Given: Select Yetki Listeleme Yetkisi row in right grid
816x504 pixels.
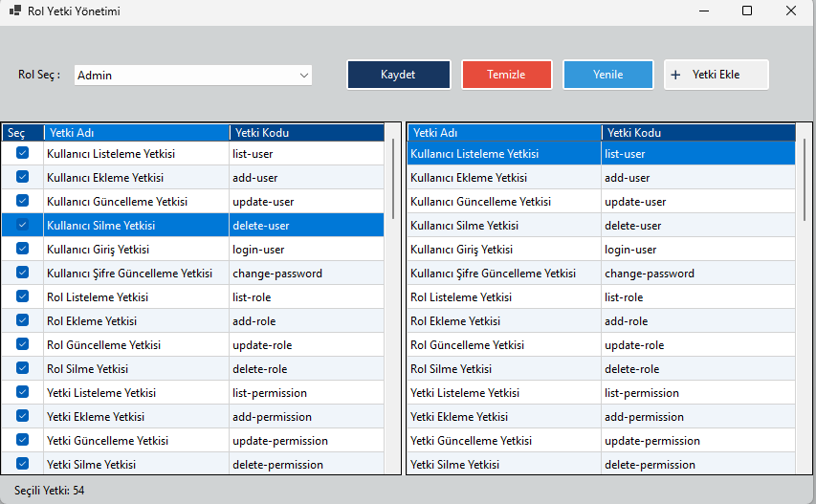Looking at the screenshot, I should coord(503,393).
